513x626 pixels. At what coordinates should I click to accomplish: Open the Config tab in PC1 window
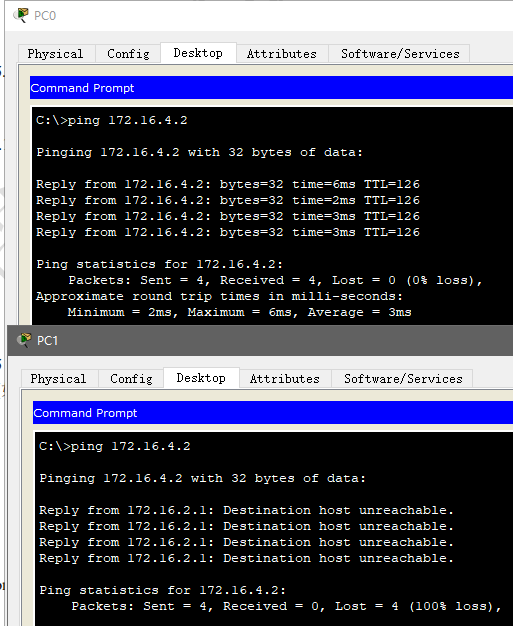click(x=131, y=379)
